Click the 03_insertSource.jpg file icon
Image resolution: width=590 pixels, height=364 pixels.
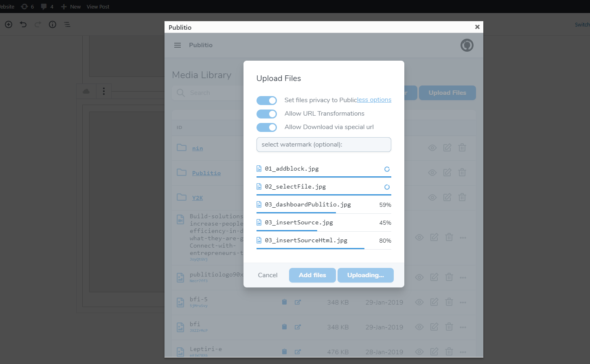click(259, 222)
